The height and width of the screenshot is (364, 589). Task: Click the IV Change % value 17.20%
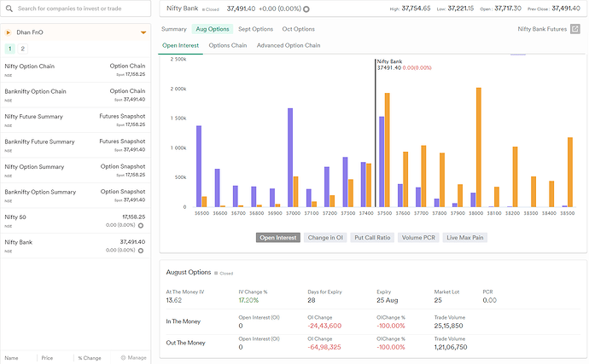248,300
